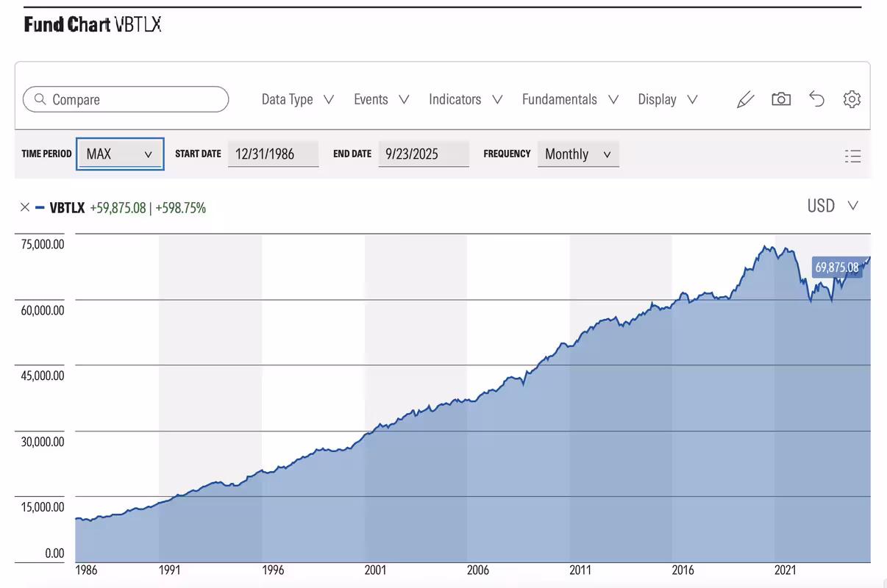Click the FREQUENCY label
This screenshot has width=887, height=588.
(x=507, y=154)
